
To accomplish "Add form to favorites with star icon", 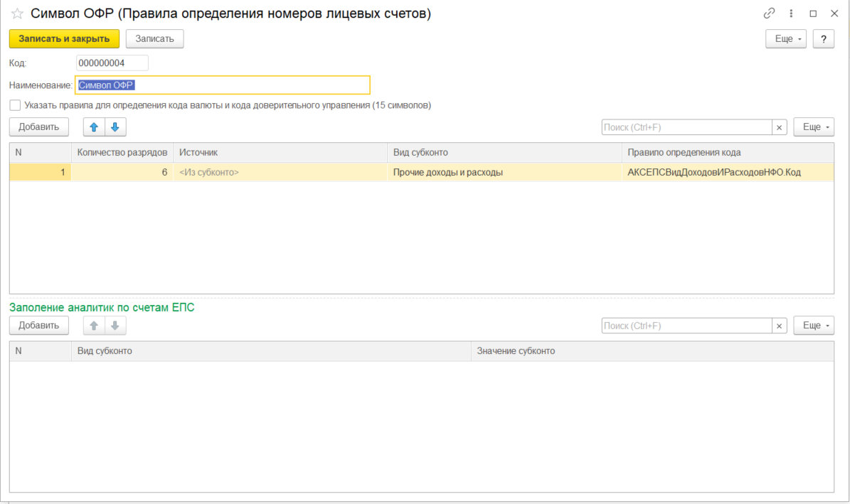I will pos(17,14).
